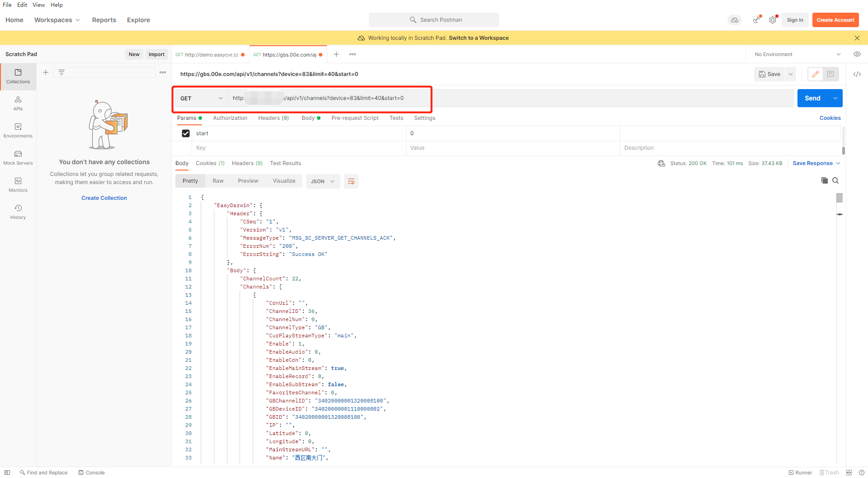Click the Sign In button

[x=795, y=20]
